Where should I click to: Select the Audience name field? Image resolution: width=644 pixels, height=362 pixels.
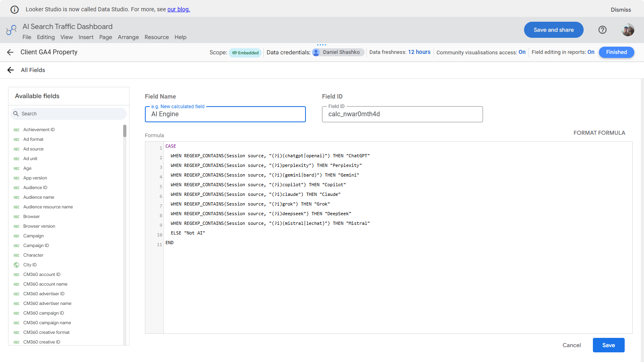coord(39,197)
